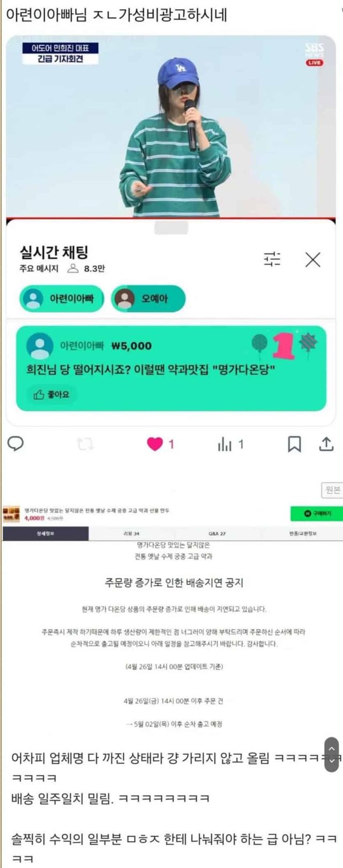Click the SBS news live video thumbnail
Viewport: 343px width, 868px height.
(x=171, y=126)
